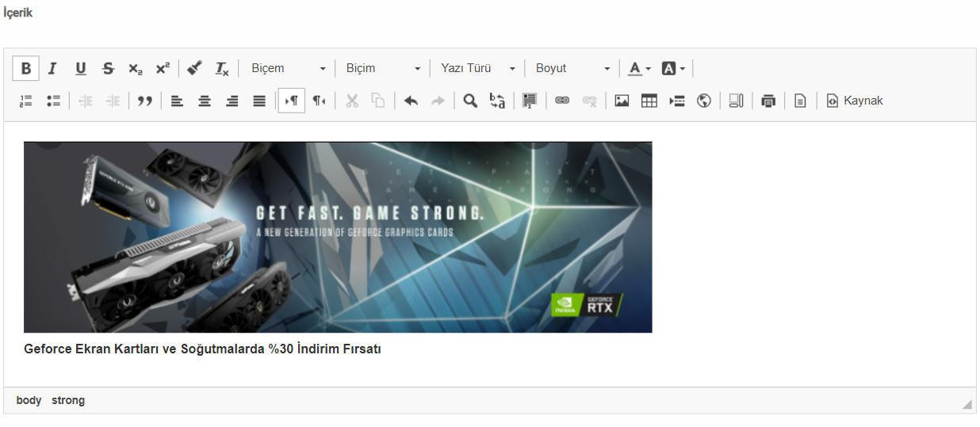
Task: Insert a table into content
Action: [649, 101]
